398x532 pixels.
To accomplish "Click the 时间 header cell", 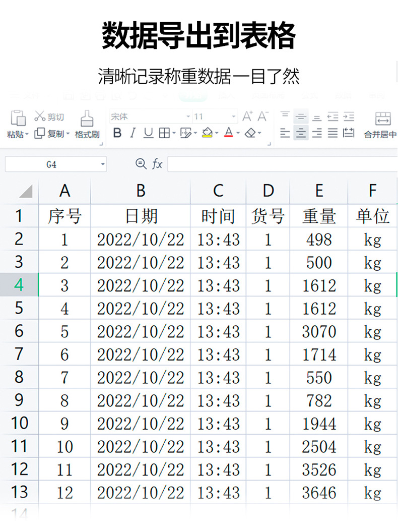I will (218, 216).
